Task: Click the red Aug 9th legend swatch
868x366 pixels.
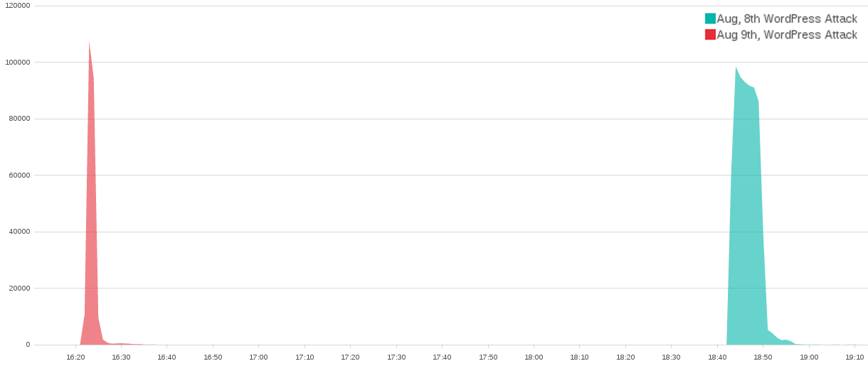Action: point(710,35)
